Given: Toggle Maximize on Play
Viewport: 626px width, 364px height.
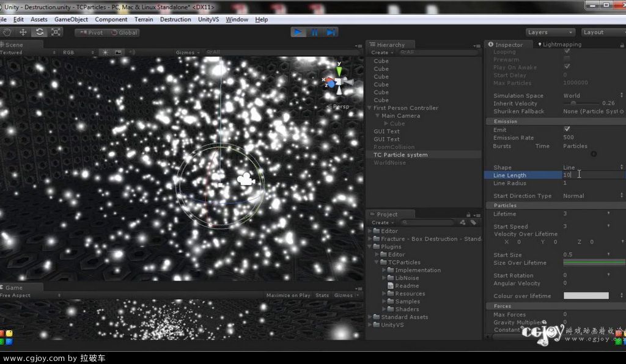Looking at the screenshot, I should pos(289,296).
